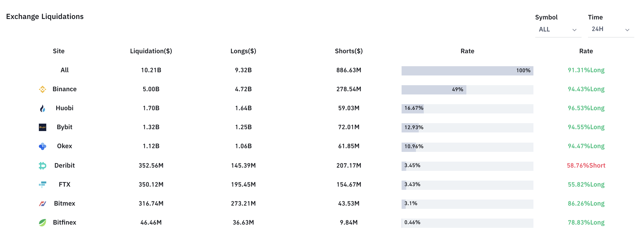Select the 58.76%Short rate for Deribit

coord(586,166)
